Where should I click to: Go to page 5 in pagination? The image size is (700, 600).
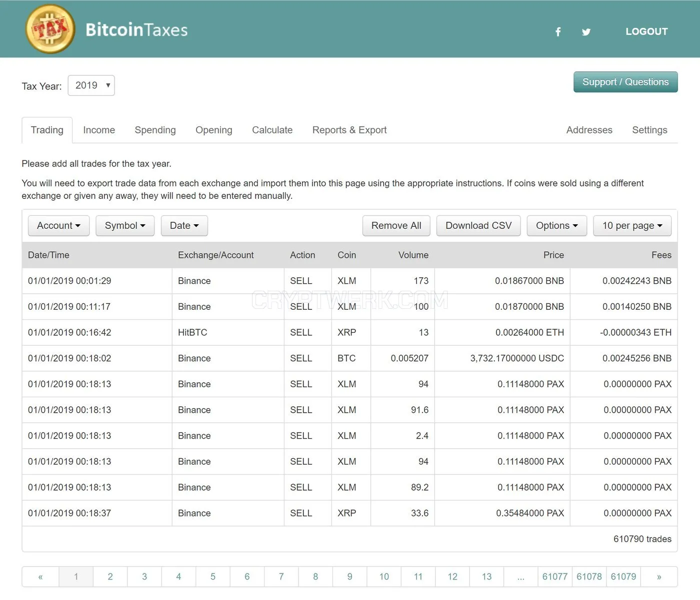coord(213,577)
